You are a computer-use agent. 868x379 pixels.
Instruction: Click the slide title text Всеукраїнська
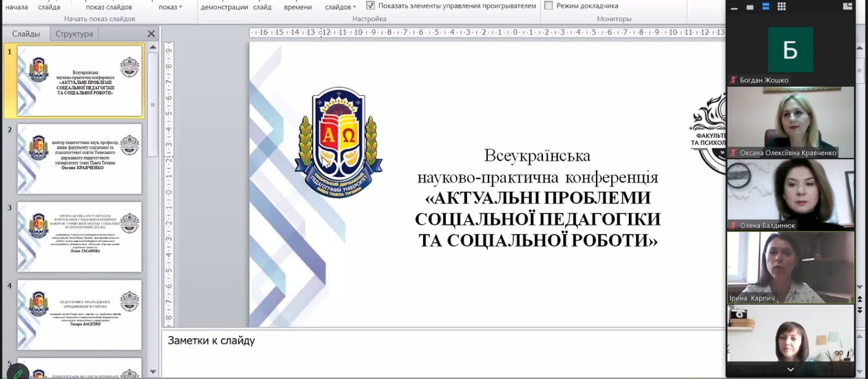pos(537,156)
